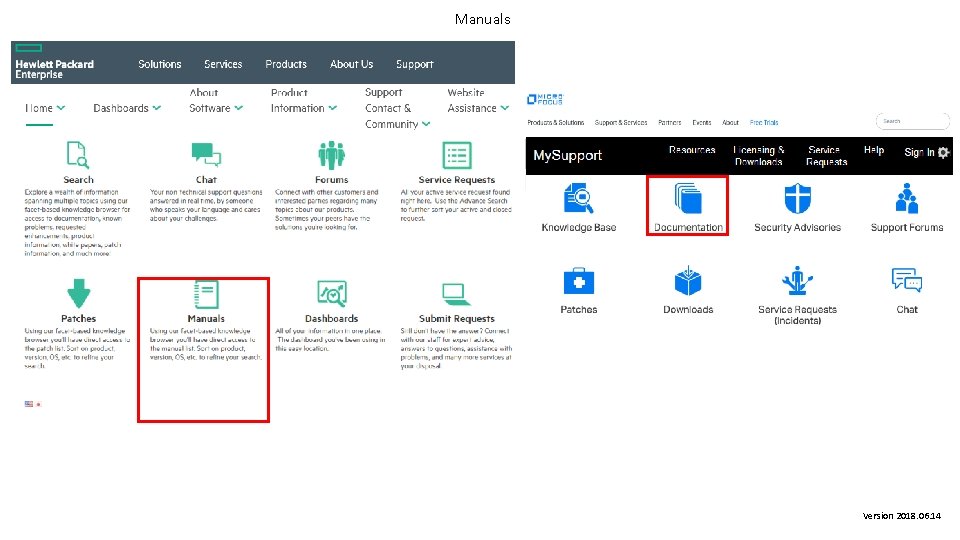Click the US flag language icon
The height and width of the screenshot is (540, 960).
tap(29, 404)
